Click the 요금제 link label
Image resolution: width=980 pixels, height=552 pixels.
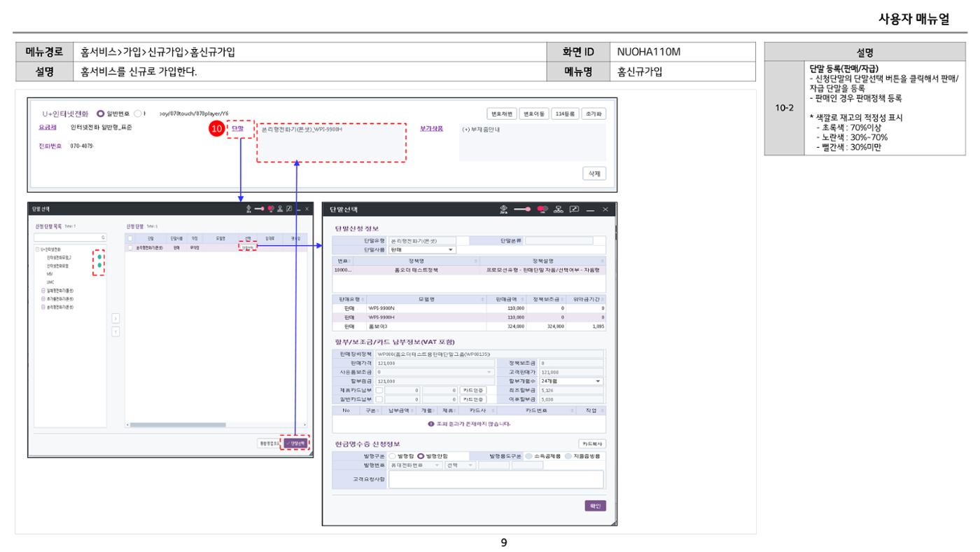pos(46,128)
